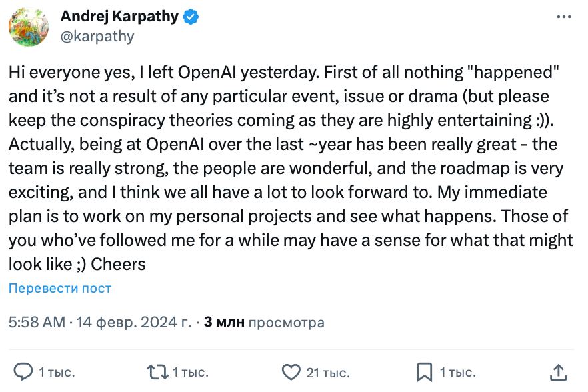588x392 pixels.
Task: Click the 5:58 AM timestamp link
Action: coord(36,323)
